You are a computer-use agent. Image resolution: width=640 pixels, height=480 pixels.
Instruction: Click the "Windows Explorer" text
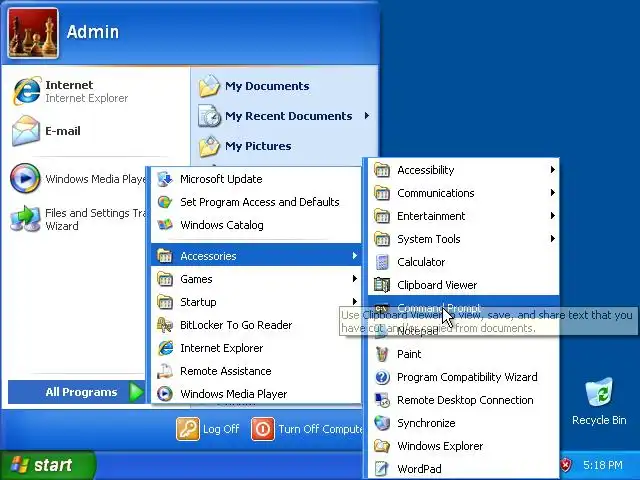tap(440, 446)
